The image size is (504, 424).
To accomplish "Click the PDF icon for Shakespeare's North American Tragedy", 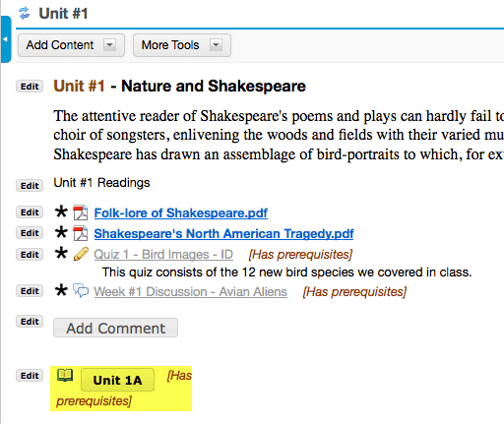I will [x=81, y=233].
